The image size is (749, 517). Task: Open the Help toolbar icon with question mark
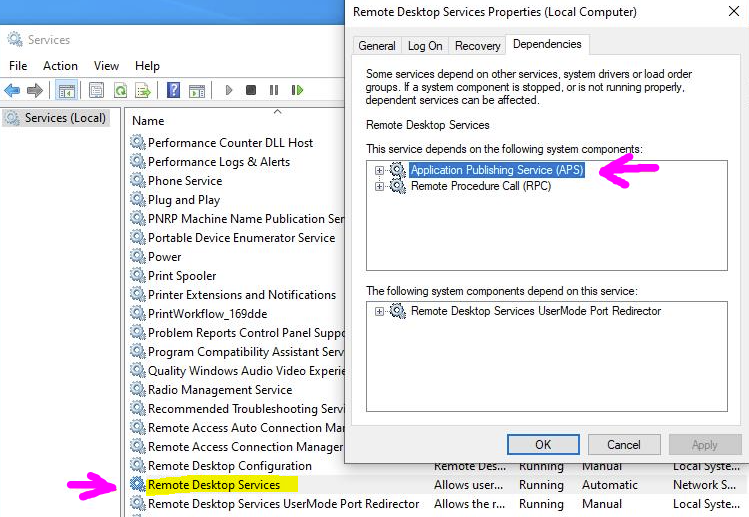(x=173, y=91)
